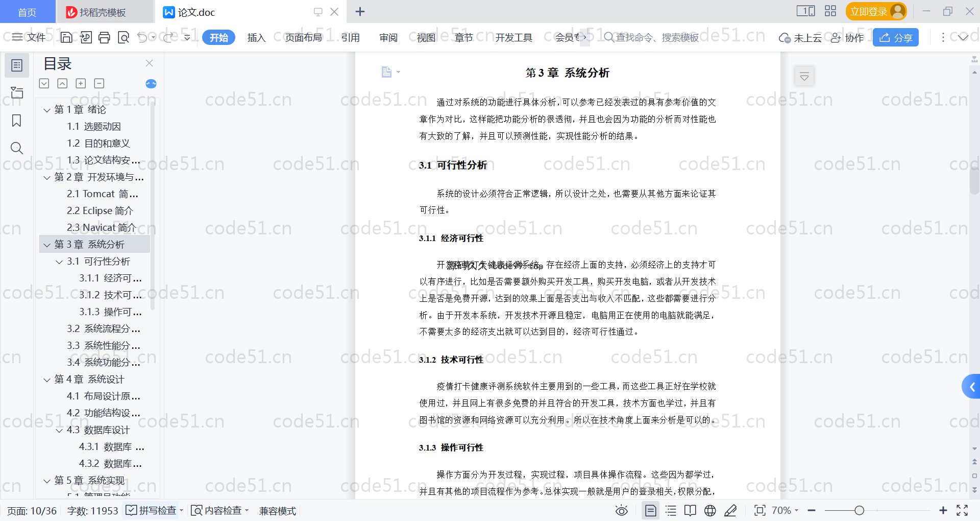Click the page section icon beside heading
This screenshot has width=980, height=521.
[387, 72]
